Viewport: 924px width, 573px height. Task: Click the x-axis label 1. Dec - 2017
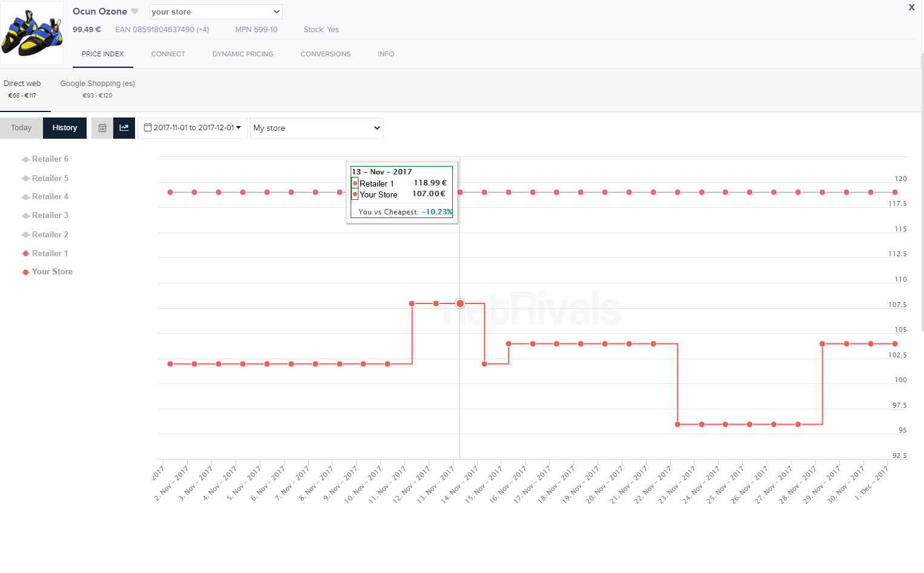pos(871,483)
